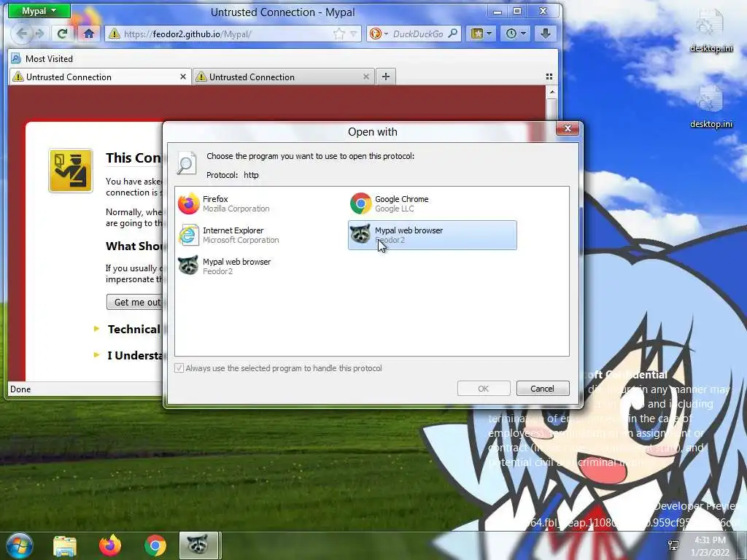Screen dimensions: 747x560
Task: Open the bookmarks menu toolbar button
Action: point(481,34)
